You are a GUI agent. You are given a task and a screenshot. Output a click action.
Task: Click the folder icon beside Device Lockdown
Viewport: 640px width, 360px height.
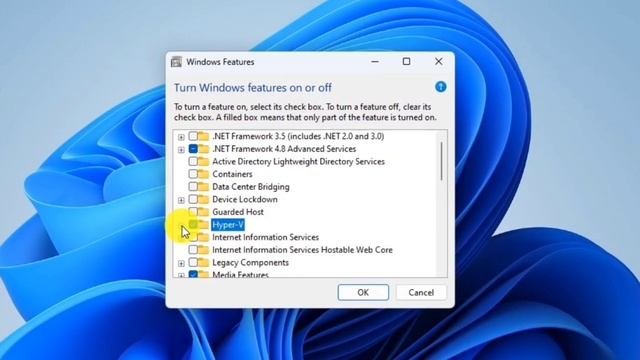(x=203, y=200)
